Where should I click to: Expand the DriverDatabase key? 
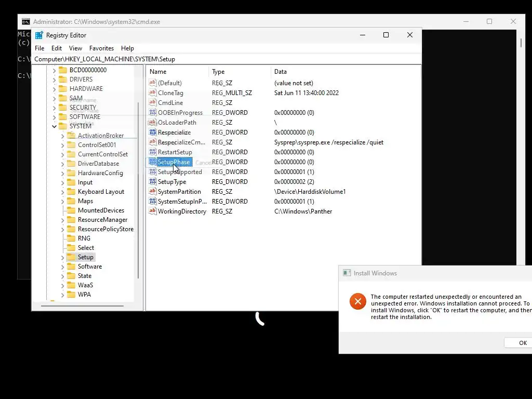pyautogui.click(x=62, y=164)
